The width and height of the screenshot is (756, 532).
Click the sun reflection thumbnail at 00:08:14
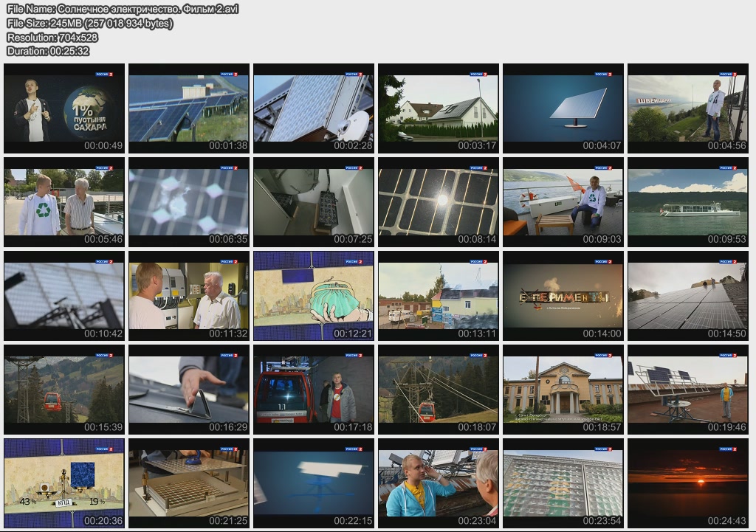[x=439, y=202]
